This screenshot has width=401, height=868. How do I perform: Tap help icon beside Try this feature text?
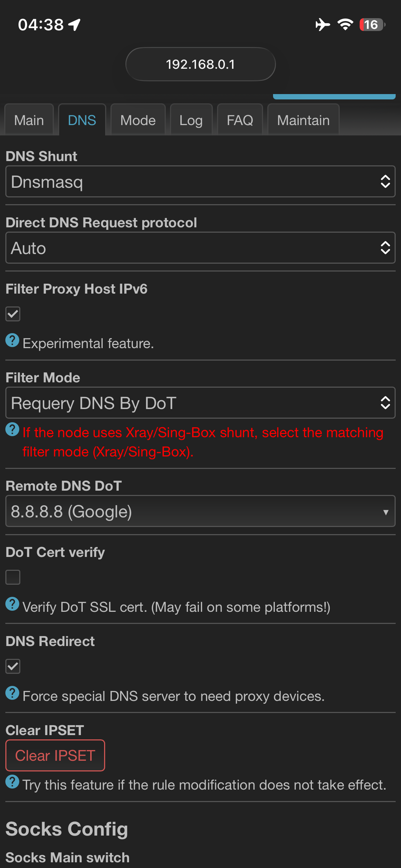12,782
